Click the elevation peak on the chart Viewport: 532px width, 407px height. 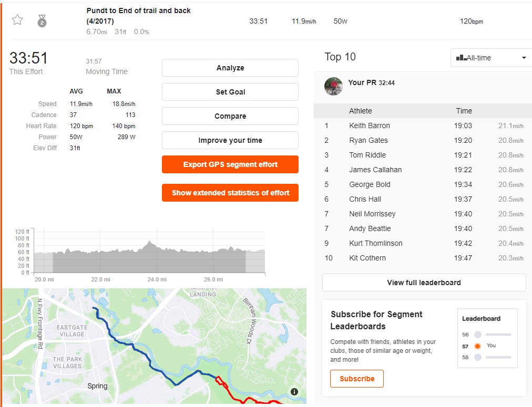click(x=149, y=243)
